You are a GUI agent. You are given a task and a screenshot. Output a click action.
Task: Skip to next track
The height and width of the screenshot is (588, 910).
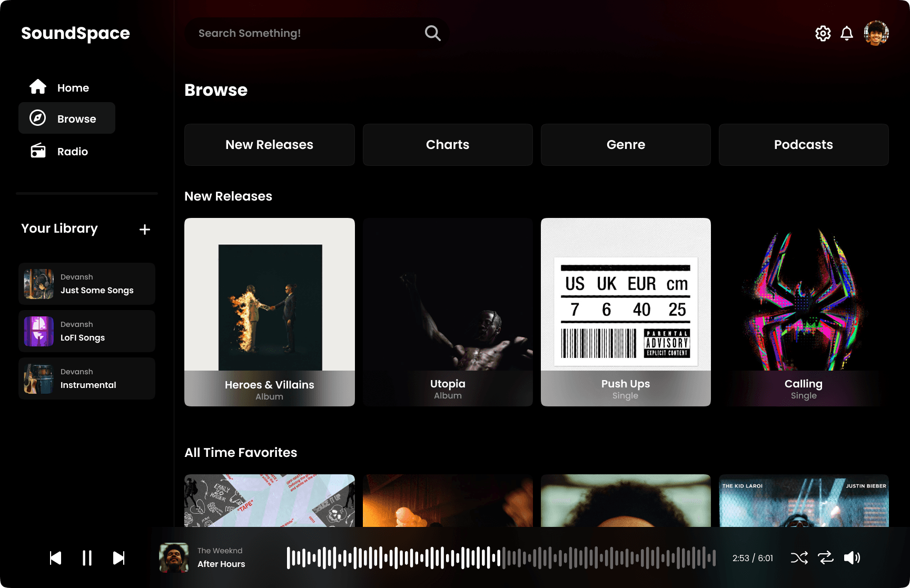point(119,558)
